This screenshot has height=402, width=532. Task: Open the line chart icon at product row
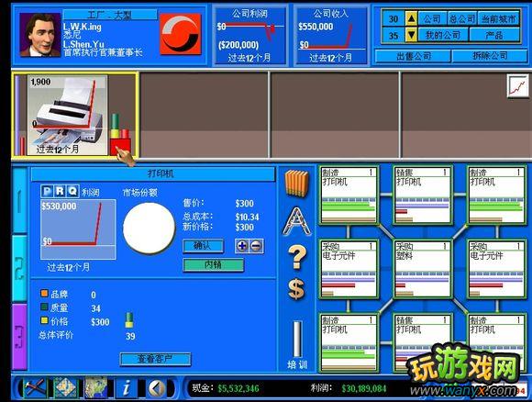[x=517, y=86]
